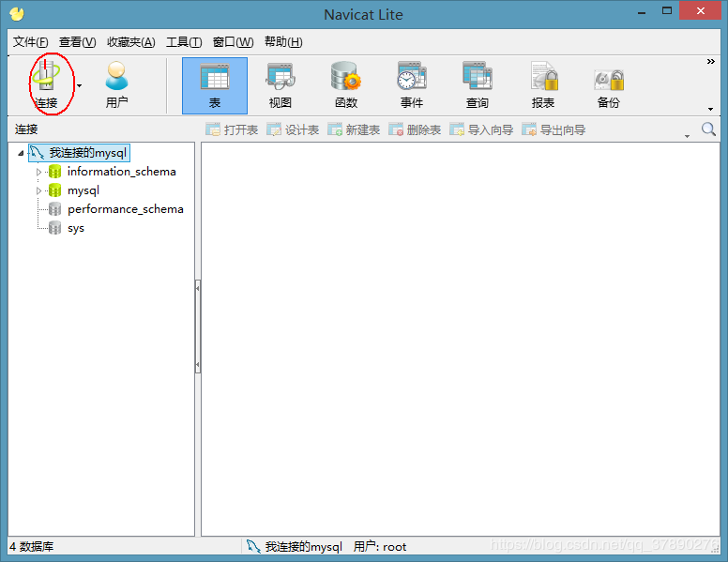Switch to the View (视图) icon
The height and width of the screenshot is (562, 728).
point(280,86)
